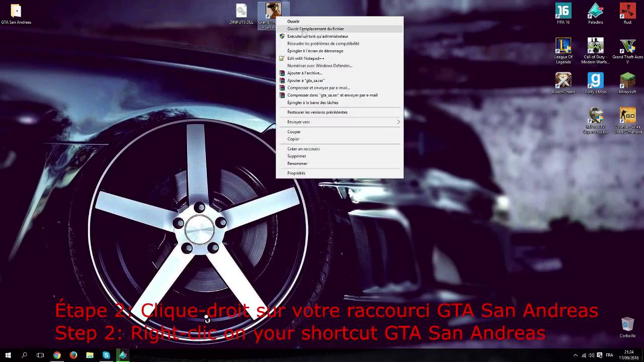This screenshot has height=362, width=644.
Task: Choose Épingler à l'écran de démarrage
Action: 340,51
